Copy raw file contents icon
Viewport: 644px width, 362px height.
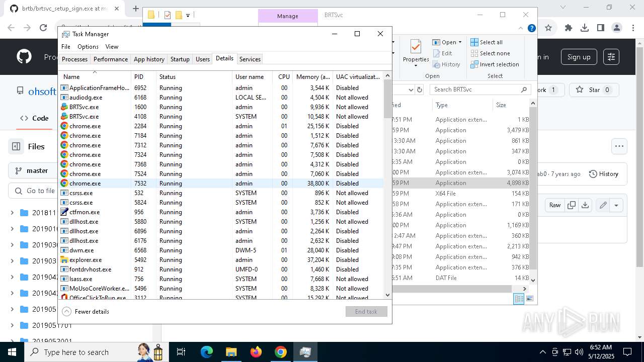pyautogui.click(x=572, y=205)
